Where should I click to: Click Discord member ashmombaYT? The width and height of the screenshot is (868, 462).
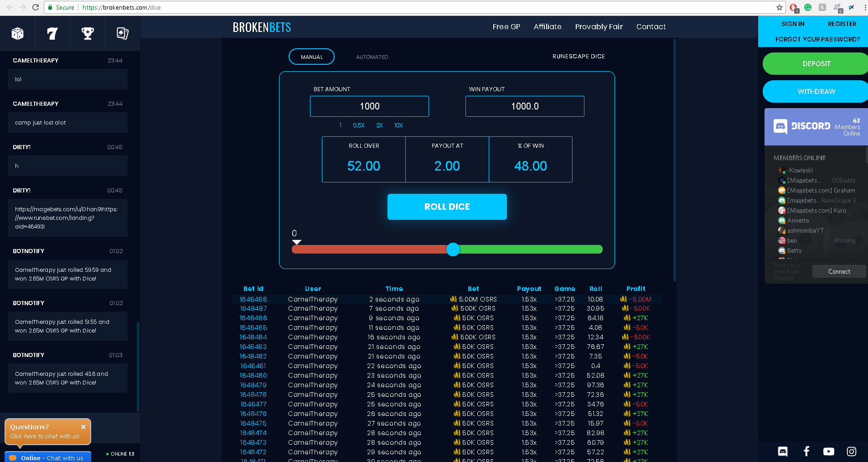point(806,231)
